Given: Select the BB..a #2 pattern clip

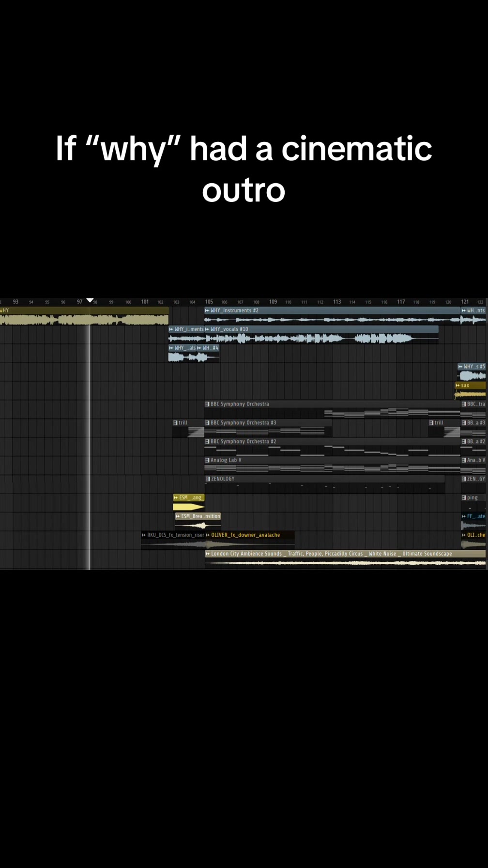Looking at the screenshot, I should (473, 447).
